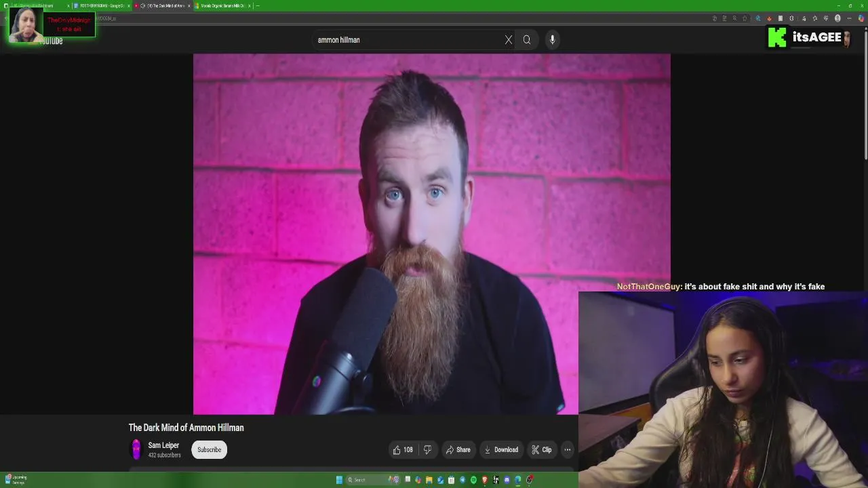Viewport: 868px width, 488px height.
Task: Open a new browser tab with the plus button
Action: coord(258,5)
